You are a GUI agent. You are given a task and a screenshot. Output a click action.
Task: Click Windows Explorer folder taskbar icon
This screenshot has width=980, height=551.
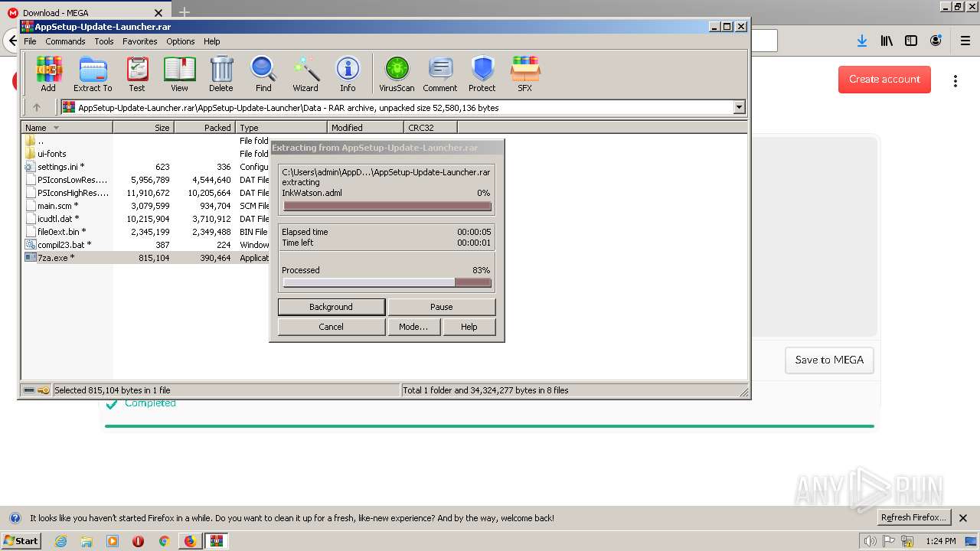coord(87,541)
